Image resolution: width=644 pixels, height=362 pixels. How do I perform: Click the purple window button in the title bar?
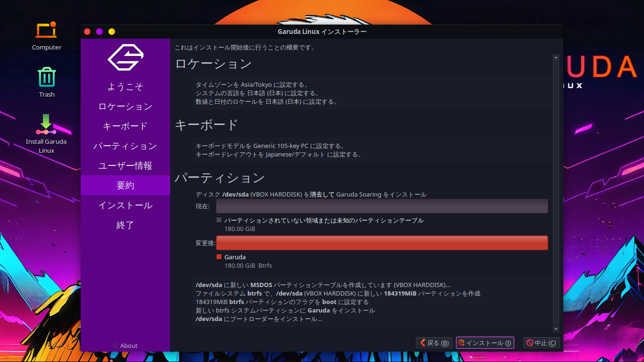(x=99, y=32)
